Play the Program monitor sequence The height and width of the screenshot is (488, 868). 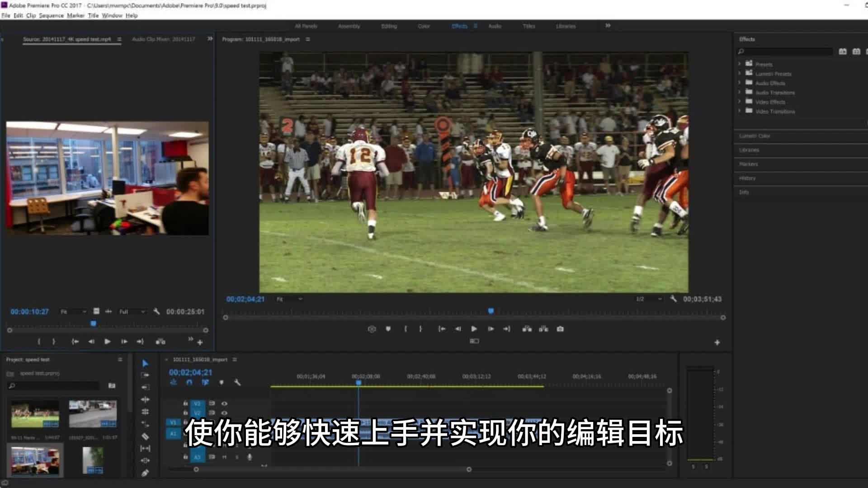point(474,329)
